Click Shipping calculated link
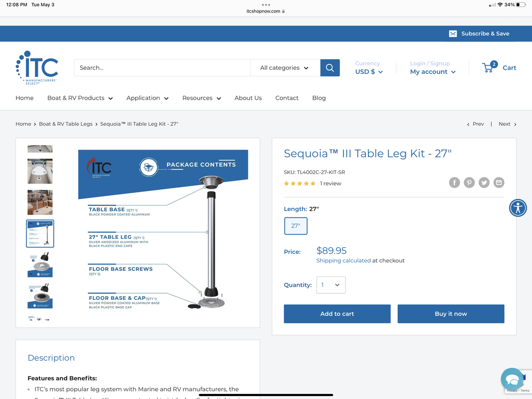Viewport: 532px width, 399px height. (344, 260)
